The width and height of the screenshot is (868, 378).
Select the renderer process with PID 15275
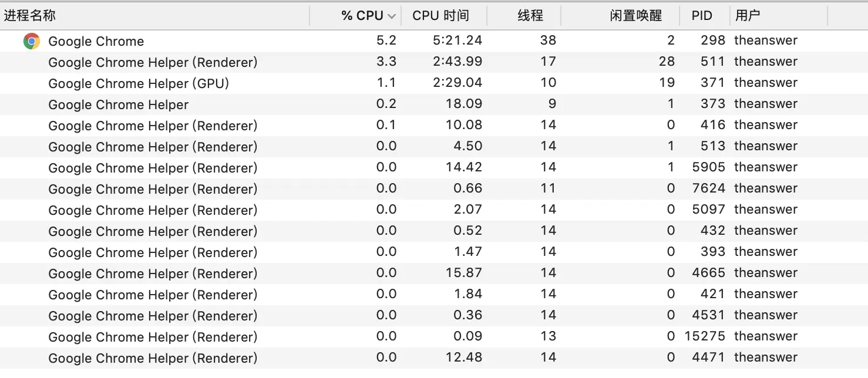click(153, 336)
